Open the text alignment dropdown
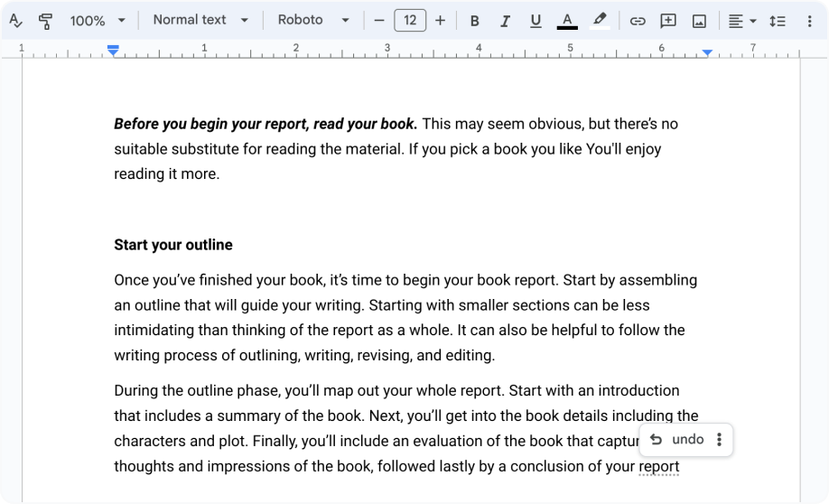Screen dimensions: 829x504 pos(742,21)
